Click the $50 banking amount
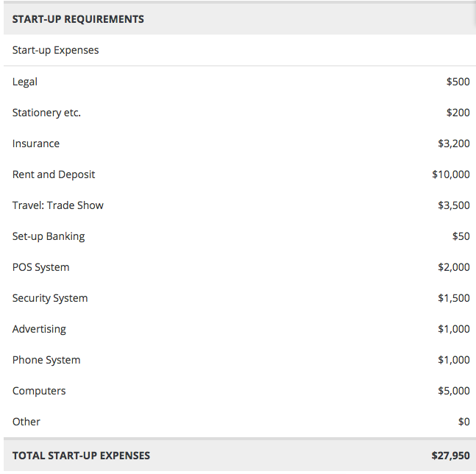Image resolution: width=476 pixels, height=474 pixels. 461,236
